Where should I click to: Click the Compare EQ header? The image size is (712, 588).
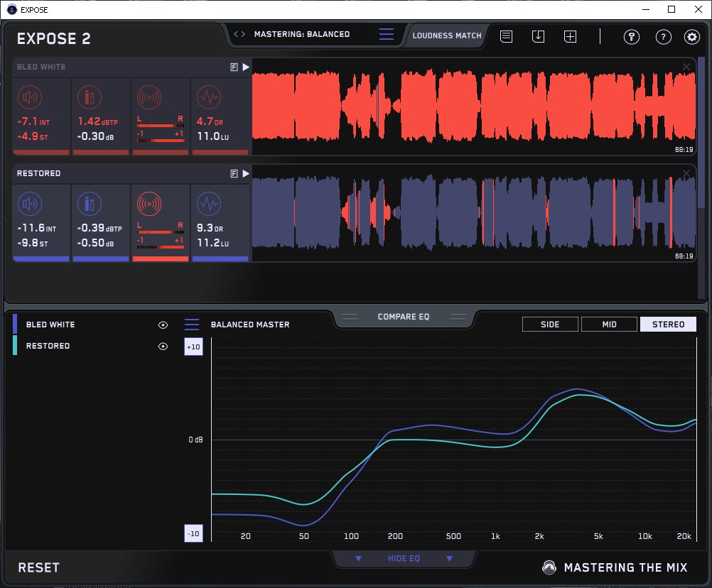click(403, 317)
